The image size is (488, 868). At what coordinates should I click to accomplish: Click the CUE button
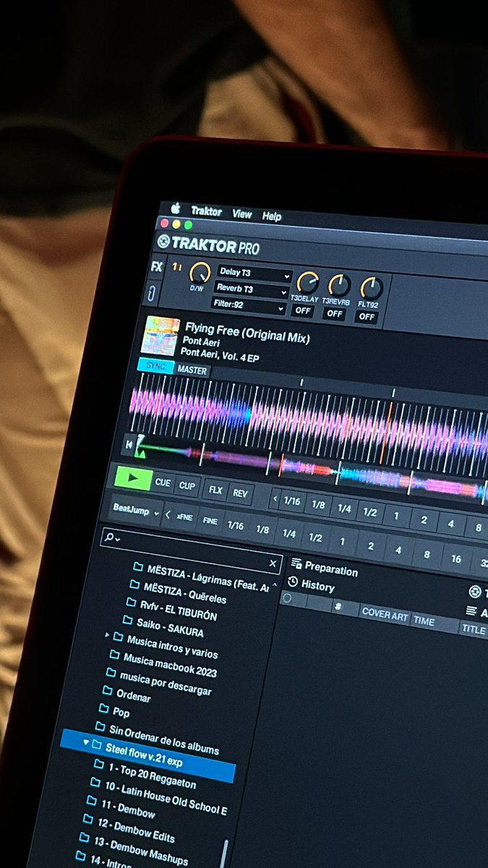coord(163,482)
